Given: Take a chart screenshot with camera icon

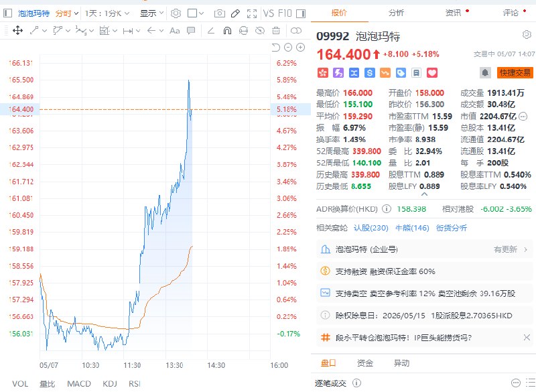Looking at the screenshot, I should (x=220, y=13).
